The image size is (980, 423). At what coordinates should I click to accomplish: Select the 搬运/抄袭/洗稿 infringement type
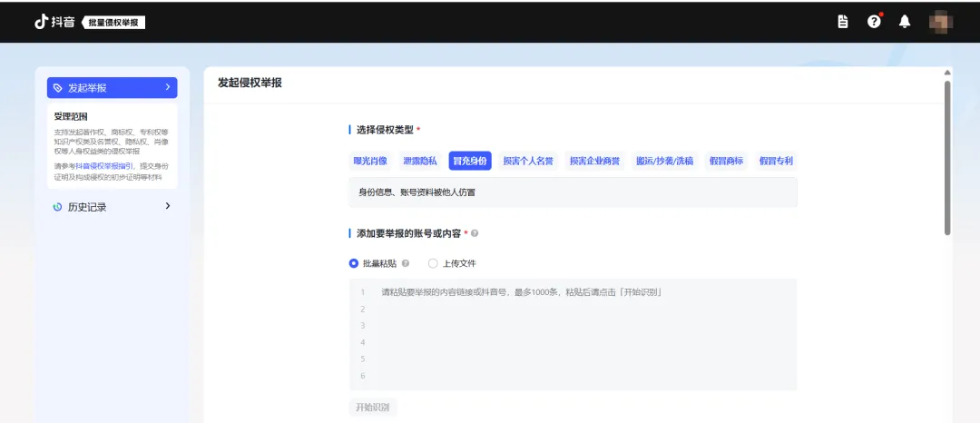[664, 161]
